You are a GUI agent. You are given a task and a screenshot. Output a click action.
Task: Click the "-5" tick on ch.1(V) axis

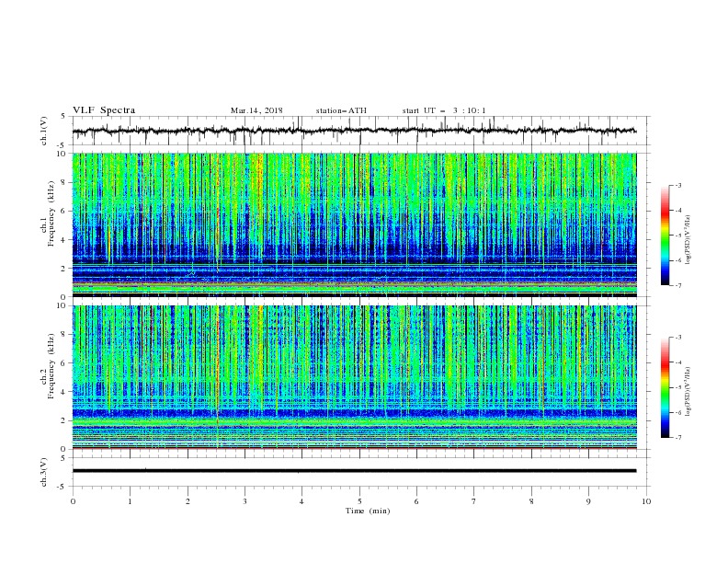(x=62, y=145)
